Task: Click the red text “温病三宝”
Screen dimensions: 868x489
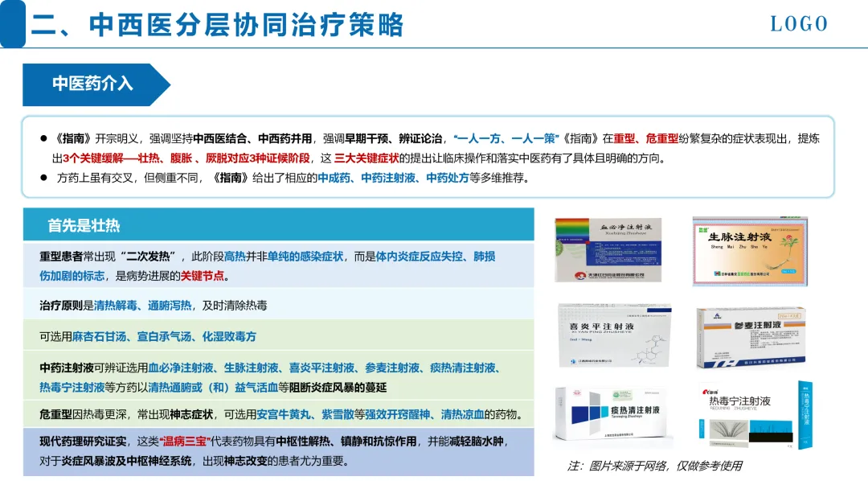Action: [x=185, y=442]
